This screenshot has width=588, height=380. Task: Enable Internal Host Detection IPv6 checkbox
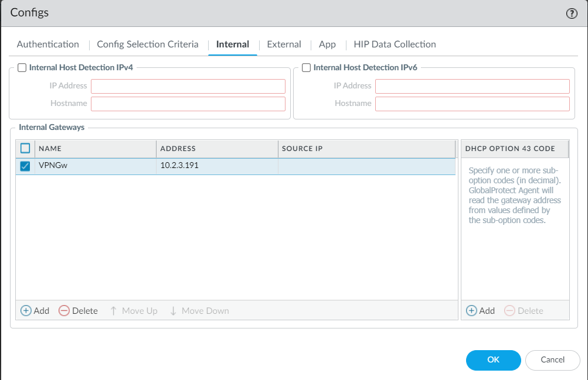tap(307, 68)
